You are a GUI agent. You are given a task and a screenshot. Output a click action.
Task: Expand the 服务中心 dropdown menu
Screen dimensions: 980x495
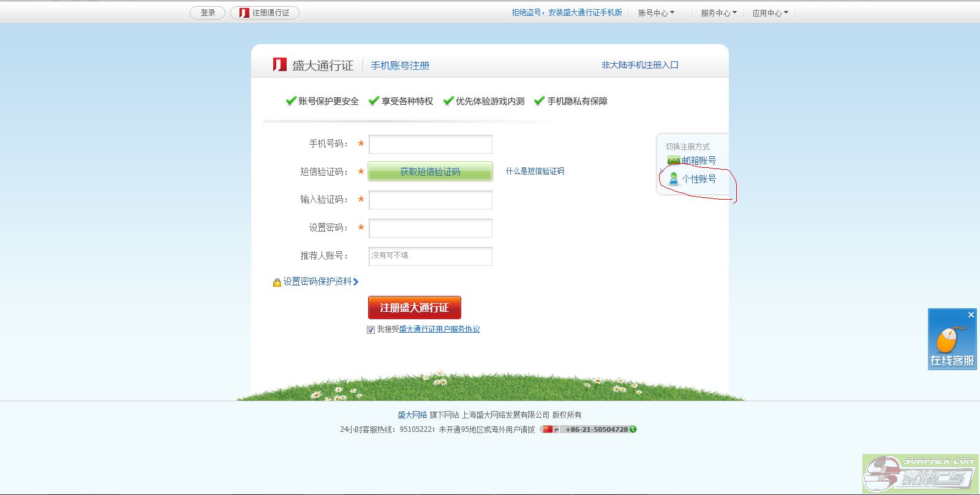pos(718,13)
